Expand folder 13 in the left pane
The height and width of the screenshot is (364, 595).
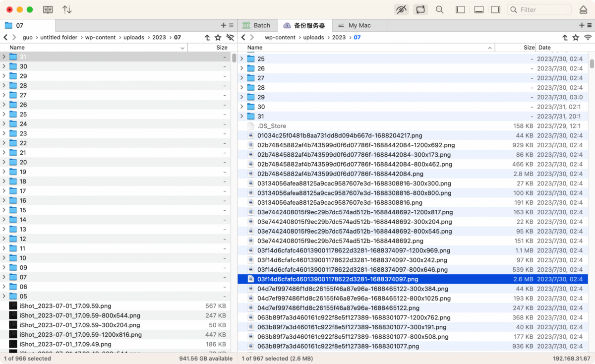(x=4, y=229)
